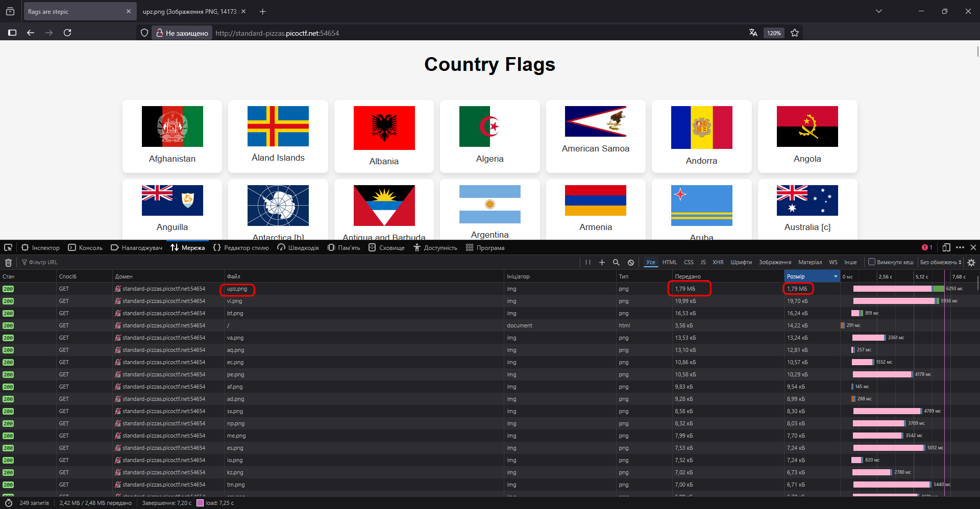Pause network recording in DevTools toolbar

click(x=588, y=263)
